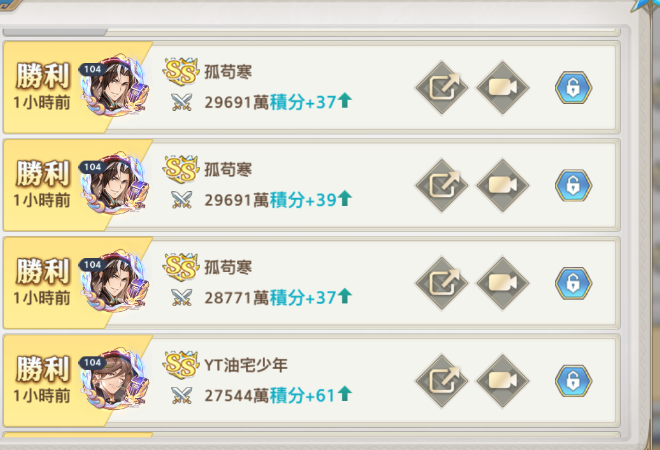Select player name YT油宅少年
This screenshot has height=450, width=660.
246,365
